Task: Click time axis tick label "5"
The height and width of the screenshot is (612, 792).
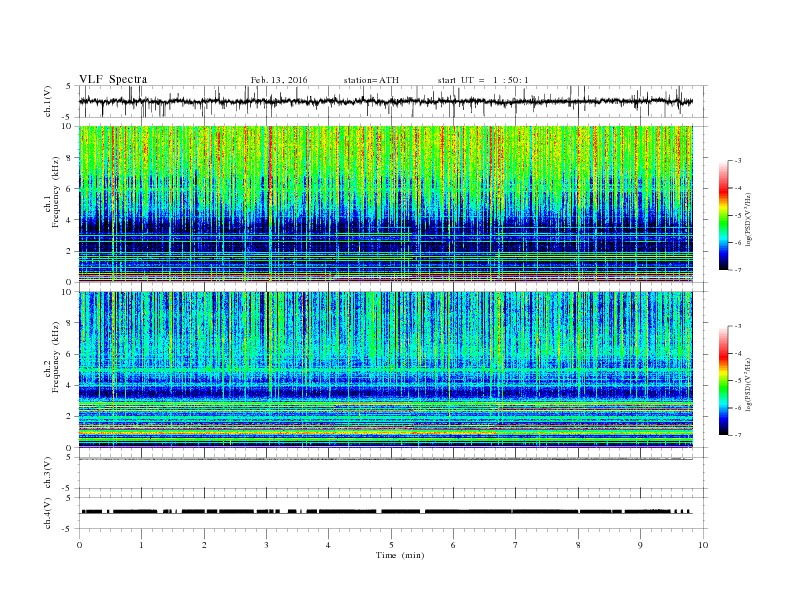Action: [391, 545]
